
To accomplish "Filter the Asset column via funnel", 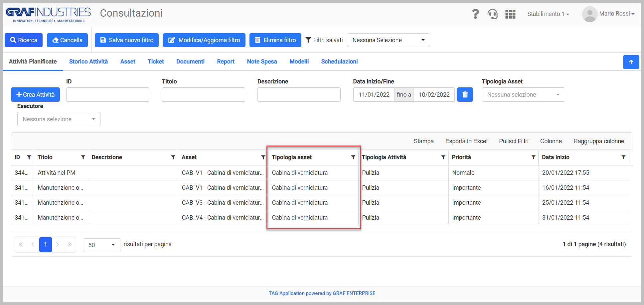I will click(x=263, y=157).
